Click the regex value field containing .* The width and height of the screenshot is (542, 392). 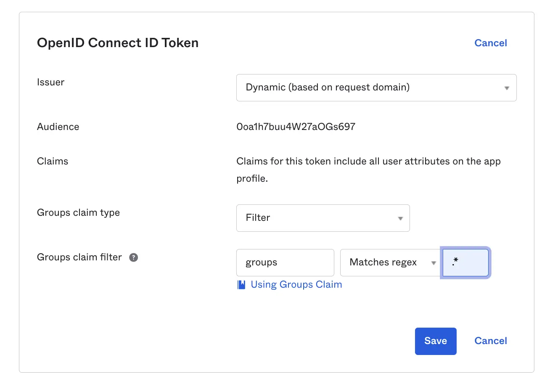(x=465, y=262)
